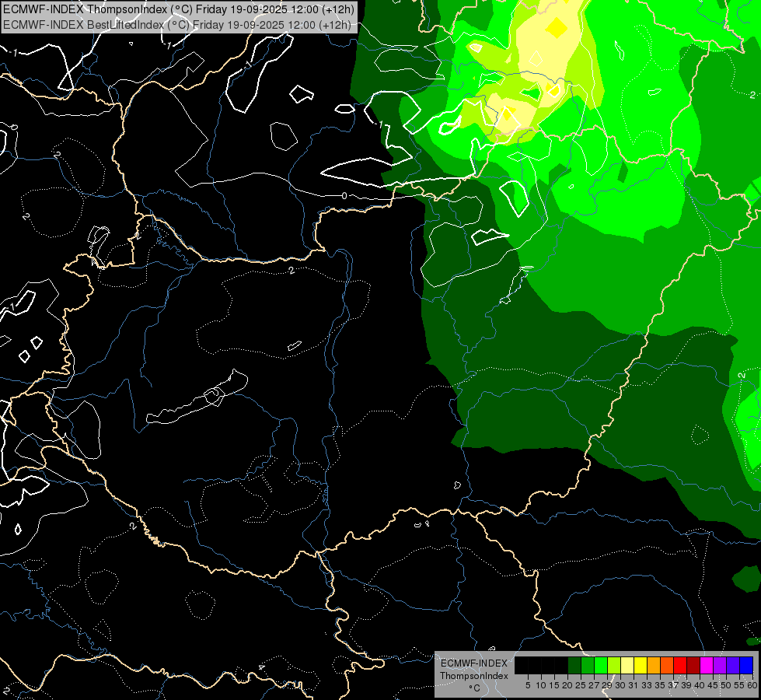Select the blue legend swatch at far right
The height and width of the screenshot is (700, 761).
(x=746, y=665)
